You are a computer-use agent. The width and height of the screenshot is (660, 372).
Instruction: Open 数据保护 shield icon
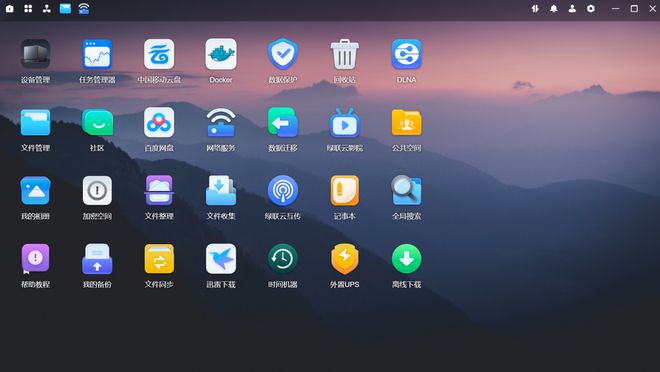tap(283, 54)
